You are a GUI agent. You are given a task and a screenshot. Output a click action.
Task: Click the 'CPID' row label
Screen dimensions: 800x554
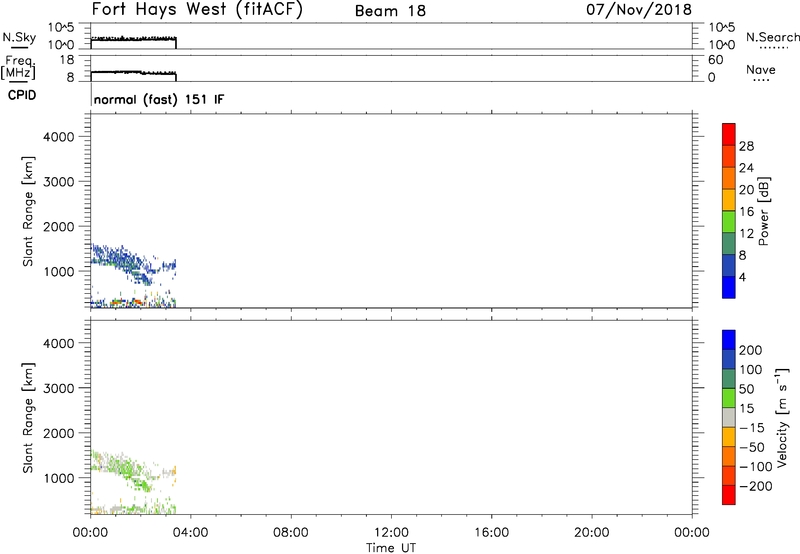click(x=22, y=95)
